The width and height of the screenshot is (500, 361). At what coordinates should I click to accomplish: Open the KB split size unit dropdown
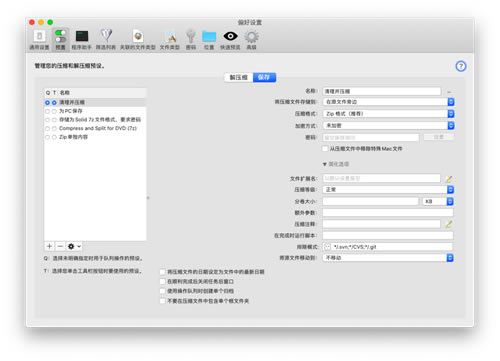click(x=438, y=201)
